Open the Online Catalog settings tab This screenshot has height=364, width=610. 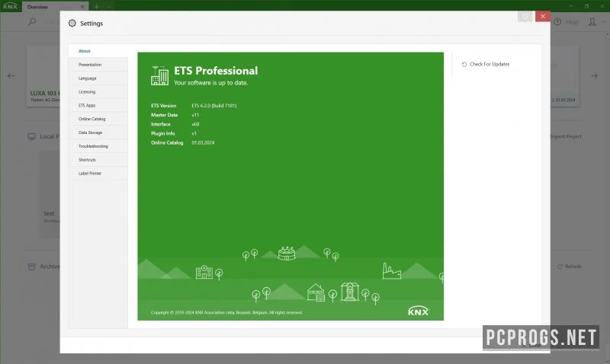(98, 119)
